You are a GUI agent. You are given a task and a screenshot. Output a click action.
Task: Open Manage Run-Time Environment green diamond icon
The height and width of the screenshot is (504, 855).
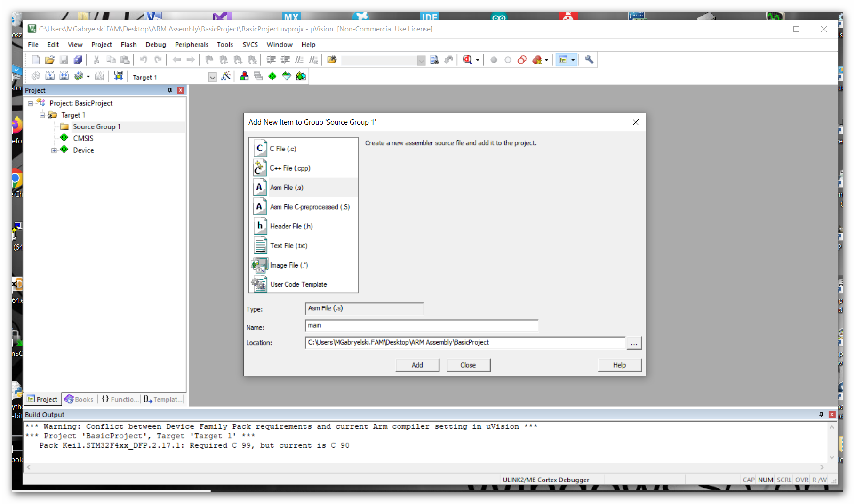pos(272,76)
